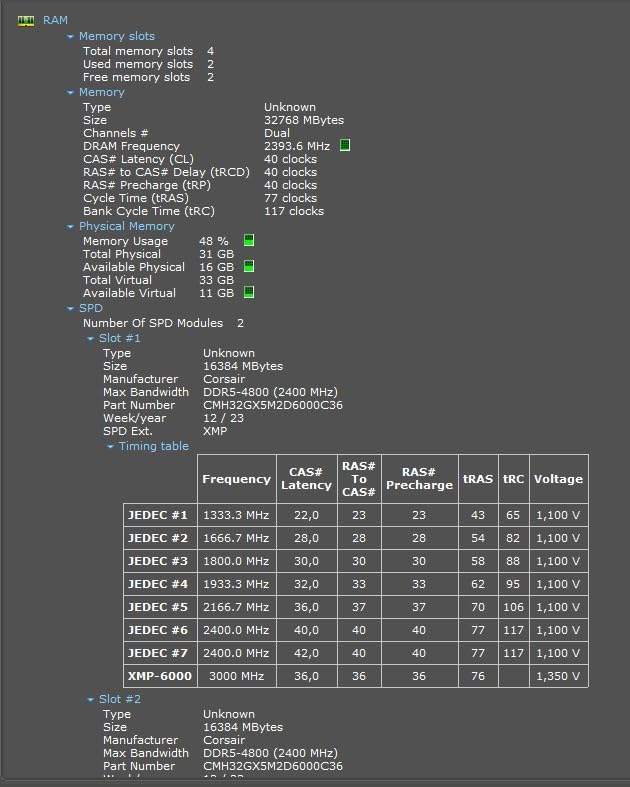Click the 1333.3 MHz frequency cell
The image size is (630, 787).
tap(236, 515)
